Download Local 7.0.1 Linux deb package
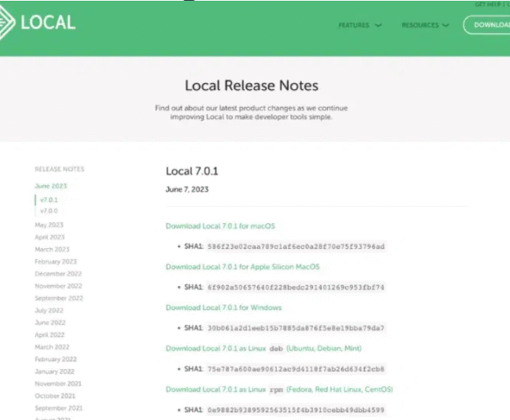 pos(264,349)
